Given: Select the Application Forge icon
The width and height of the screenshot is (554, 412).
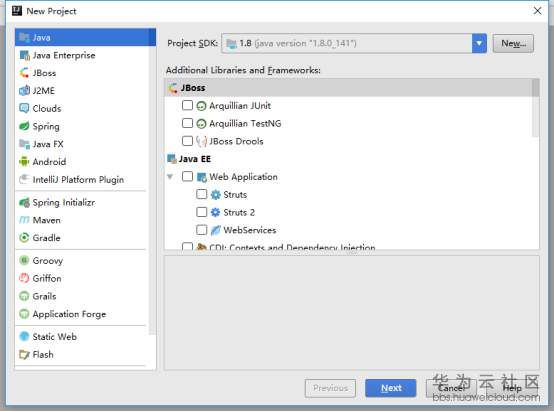Looking at the screenshot, I should coord(24,314).
